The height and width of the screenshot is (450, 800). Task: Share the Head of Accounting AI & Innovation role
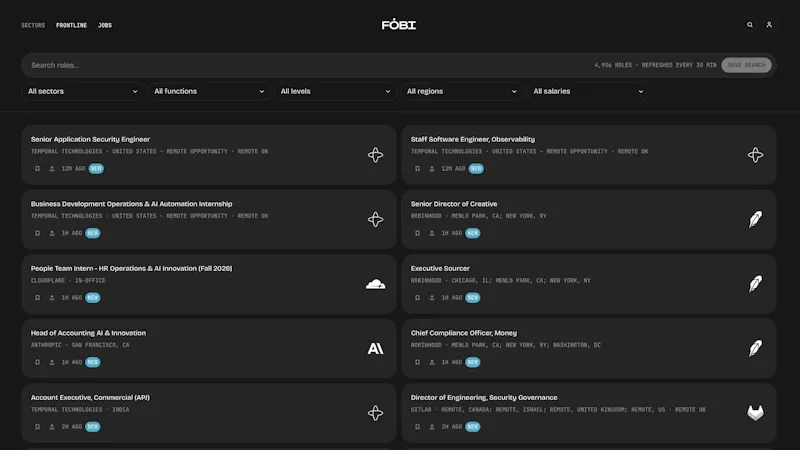pyautogui.click(x=52, y=362)
